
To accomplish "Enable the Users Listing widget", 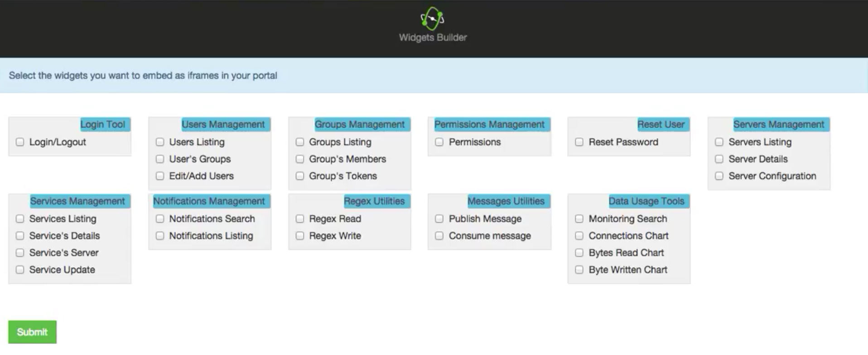I will 160,142.
